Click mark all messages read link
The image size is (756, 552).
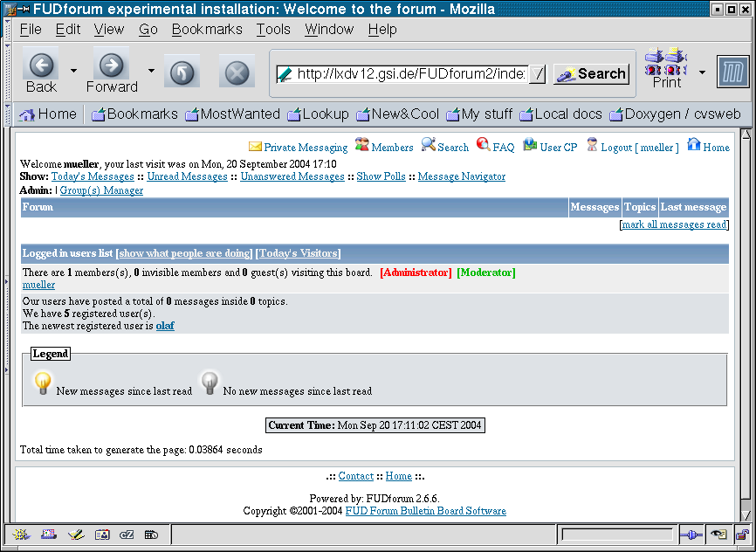673,224
